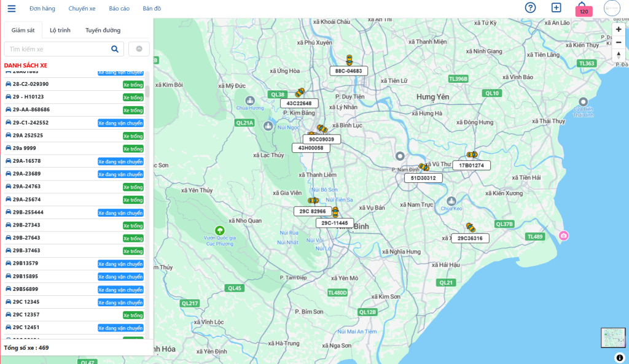This screenshot has width=629, height=364.
Task: Click the Tìm kiếm xe search field
Action: pos(55,49)
